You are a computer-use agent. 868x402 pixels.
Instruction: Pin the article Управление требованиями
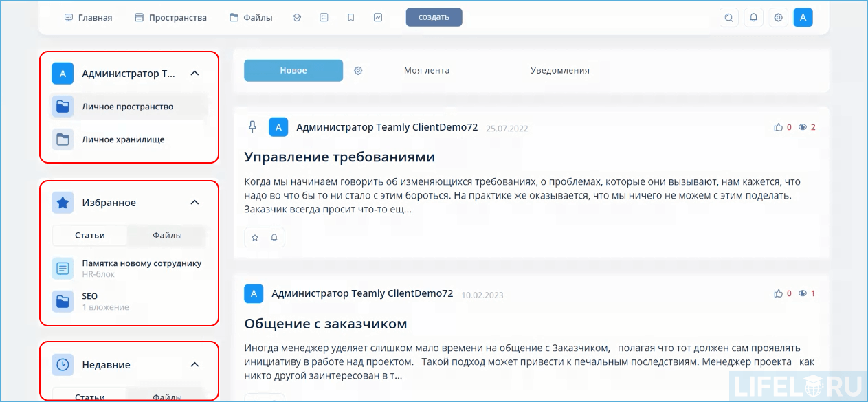coord(253,126)
